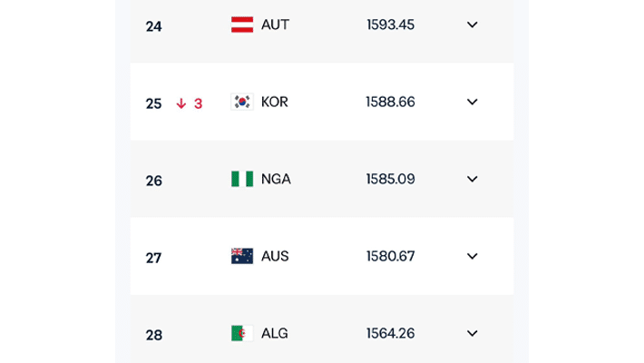Click the Austria flag icon

(242, 25)
